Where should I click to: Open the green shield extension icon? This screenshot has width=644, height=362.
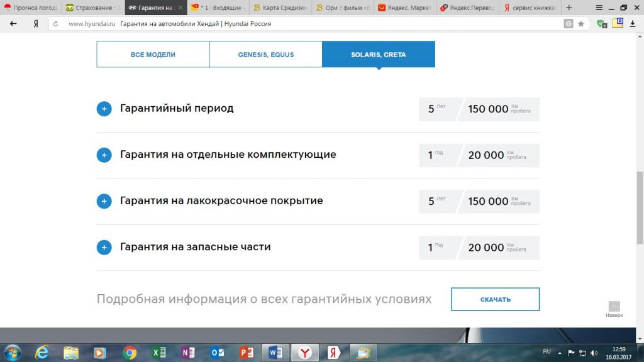pos(602,24)
